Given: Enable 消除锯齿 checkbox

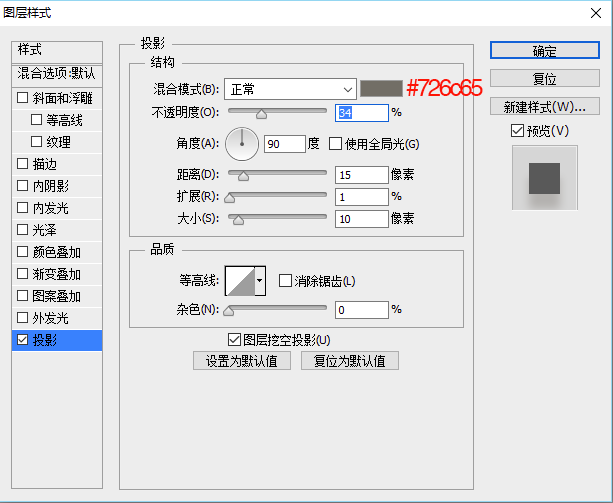Looking at the screenshot, I should 285,281.
